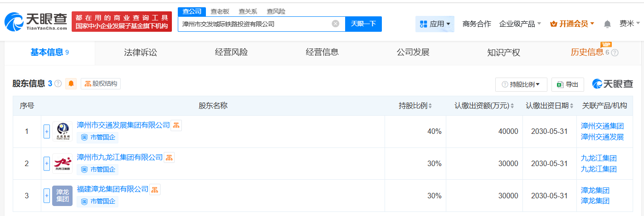The width and height of the screenshot is (644, 216).
Task: Open 漳州市交通发展集团有限公司 shareholder link
Action: (123, 125)
